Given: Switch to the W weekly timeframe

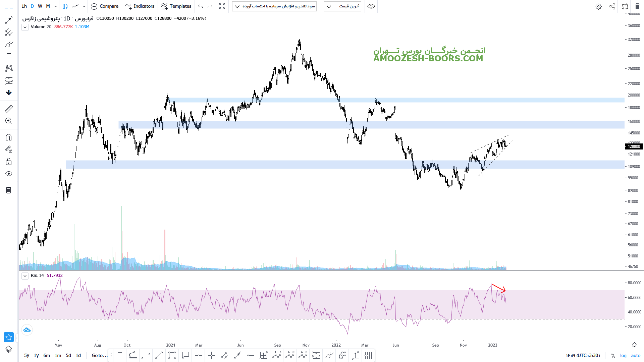Looking at the screenshot, I should (40, 6).
